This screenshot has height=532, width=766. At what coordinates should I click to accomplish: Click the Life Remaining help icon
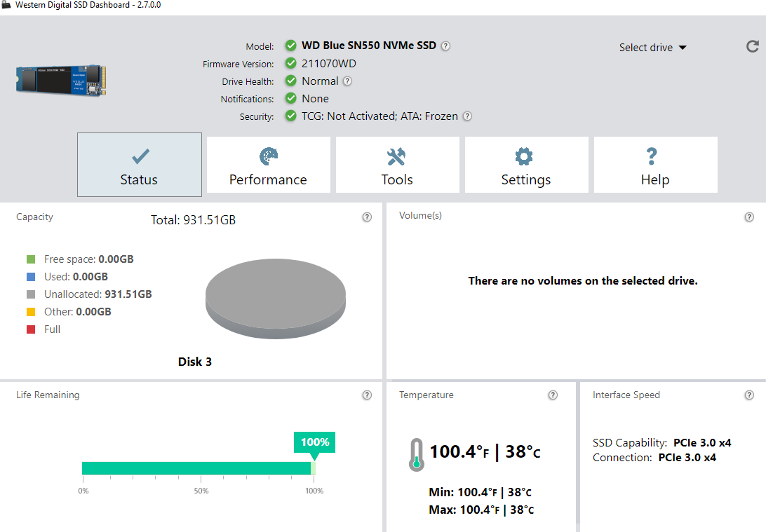point(367,395)
